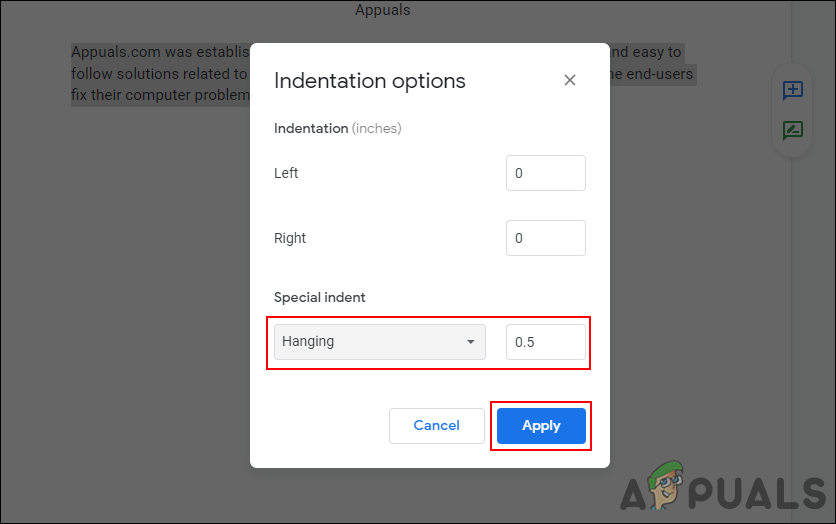Click the 'Left' label
The width and height of the screenshot is (836, 524).
pyautogui.click(x=286, y=173)
